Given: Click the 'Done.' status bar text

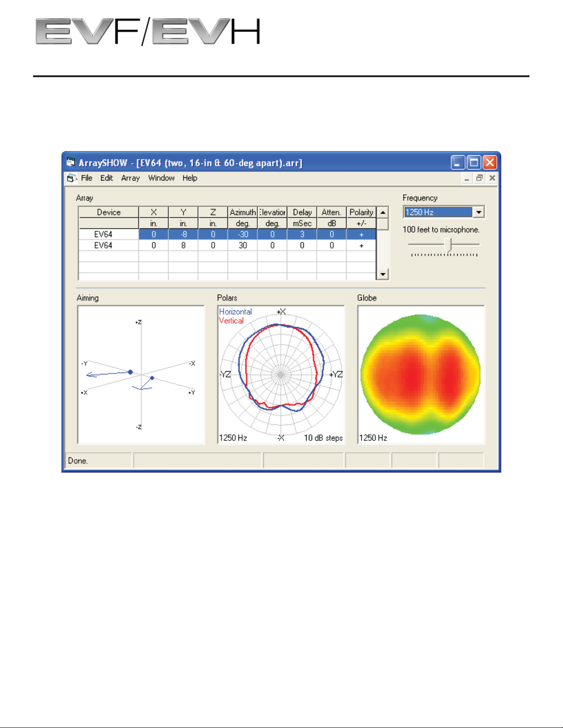Looking at the screenshot, I should click(78, 461).
